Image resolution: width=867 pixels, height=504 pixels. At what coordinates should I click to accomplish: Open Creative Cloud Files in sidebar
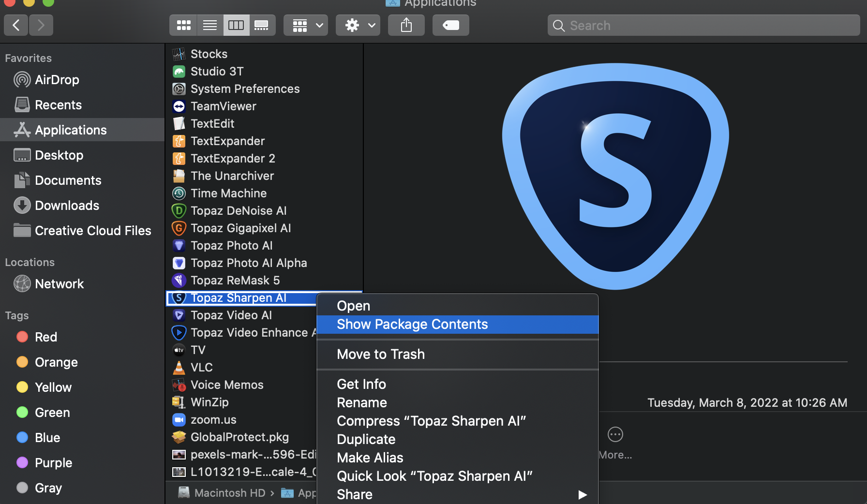coord(82,231)
